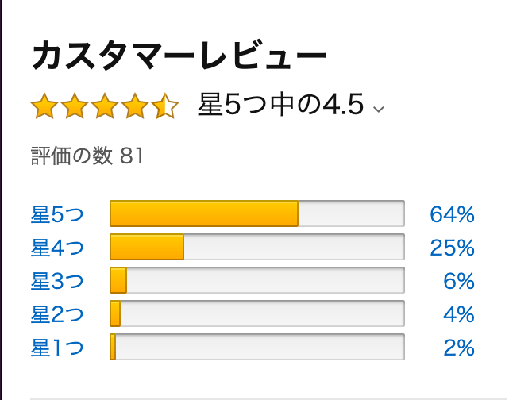Screen dimensions: 532x400
Task: Click the first gold rating star
Action: tap(44, 106)
